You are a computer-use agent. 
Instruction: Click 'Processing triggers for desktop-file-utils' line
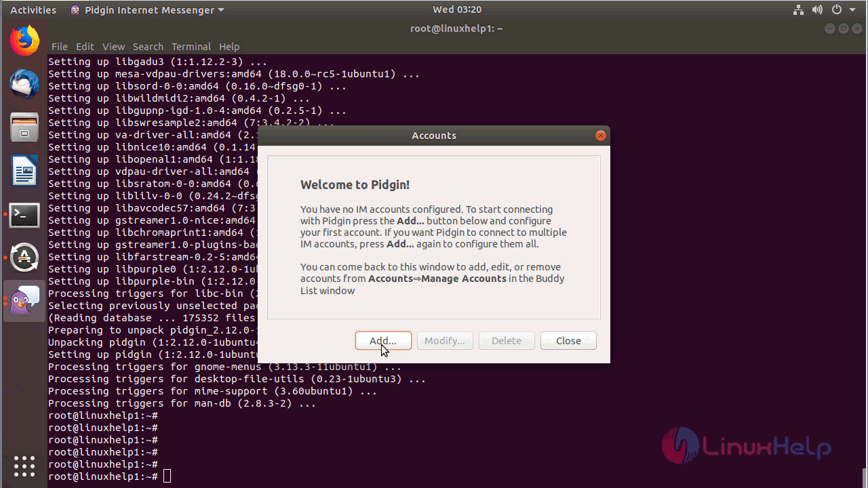click(x=237, y=379)
